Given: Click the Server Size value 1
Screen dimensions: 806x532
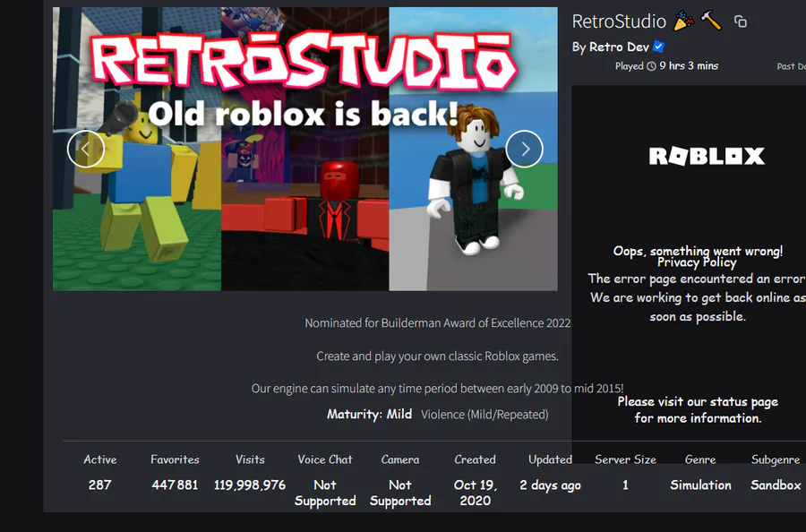Looking at the screenshot, I should coord(625,485).
